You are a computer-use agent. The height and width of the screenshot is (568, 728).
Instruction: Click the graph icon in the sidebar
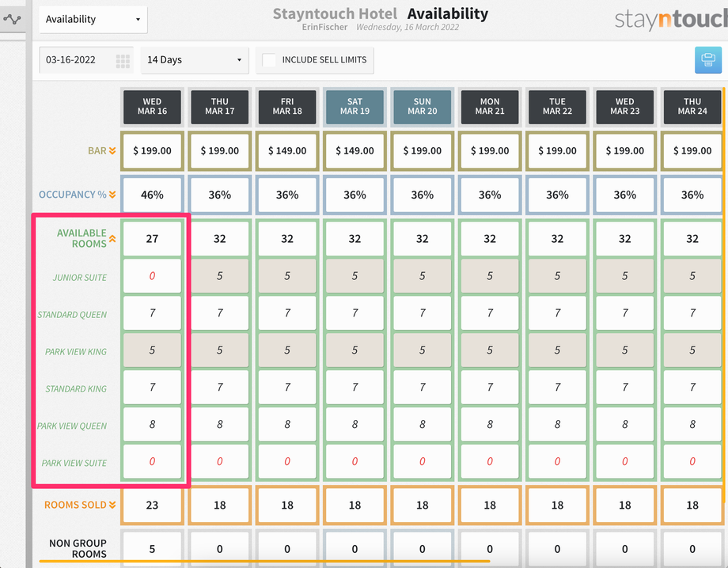point(12,19)
